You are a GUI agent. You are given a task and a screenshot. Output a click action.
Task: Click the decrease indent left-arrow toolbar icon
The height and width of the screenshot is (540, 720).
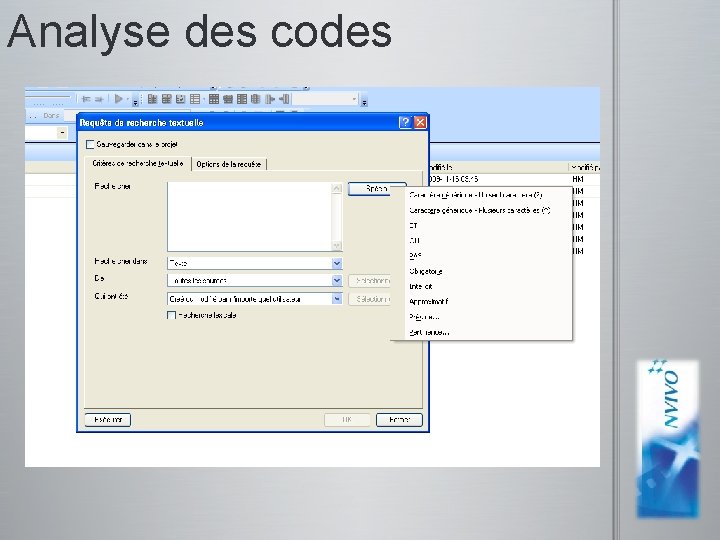pyautogui.click(x=85, y=99)
